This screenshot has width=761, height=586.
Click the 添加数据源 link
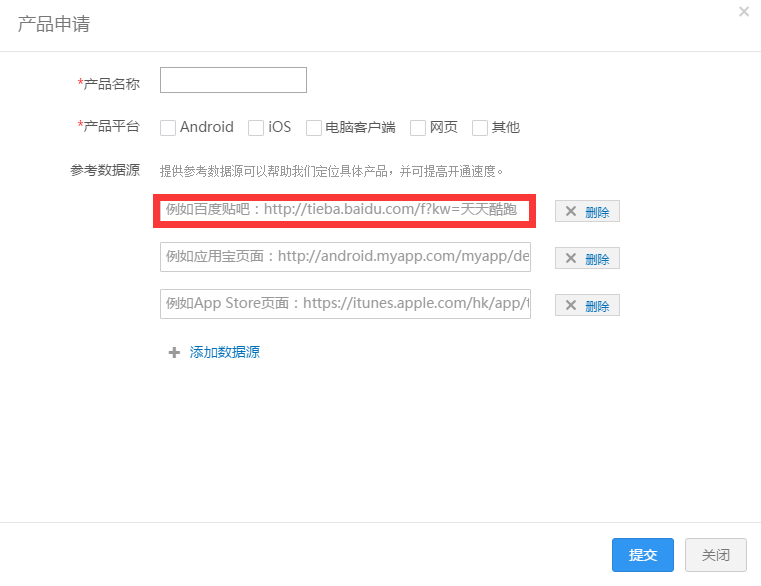coord(225,352)
